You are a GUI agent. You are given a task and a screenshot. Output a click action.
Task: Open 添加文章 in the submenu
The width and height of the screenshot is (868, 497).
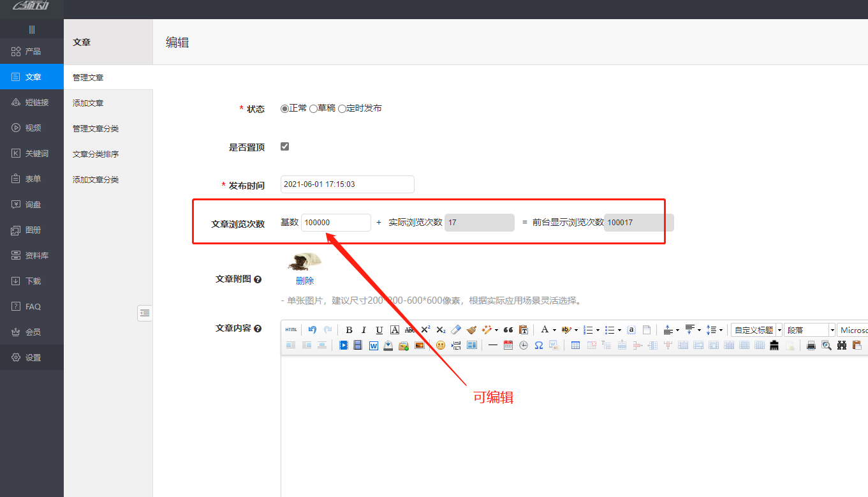tap(88, 103)
